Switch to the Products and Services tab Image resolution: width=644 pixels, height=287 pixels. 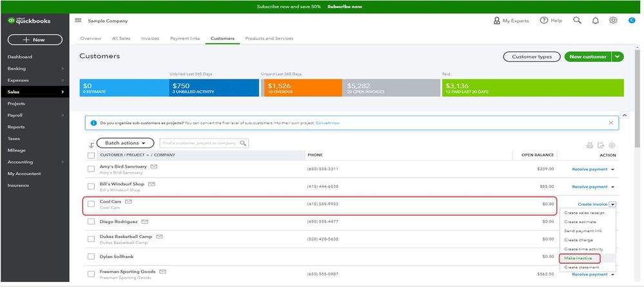point(269,38)
